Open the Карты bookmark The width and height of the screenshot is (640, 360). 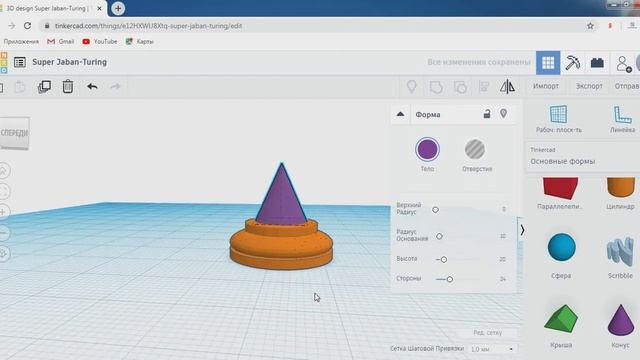tap(140, 42)
